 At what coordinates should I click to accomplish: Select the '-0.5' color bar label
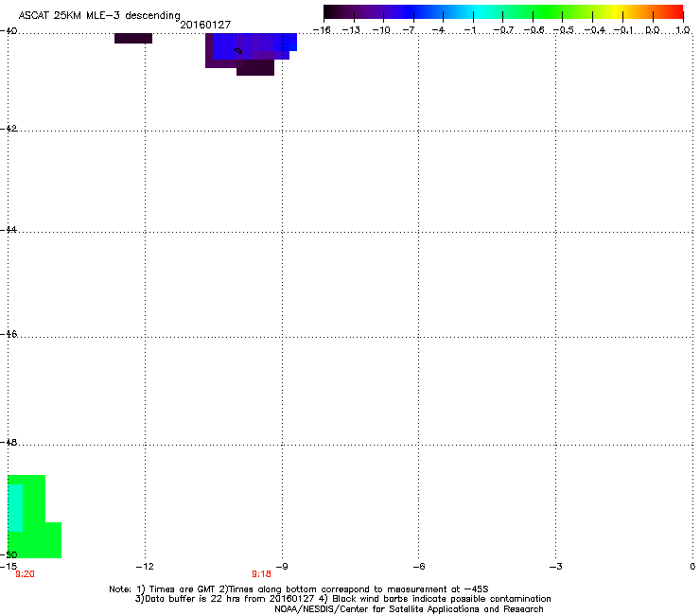tap(564, 30)
